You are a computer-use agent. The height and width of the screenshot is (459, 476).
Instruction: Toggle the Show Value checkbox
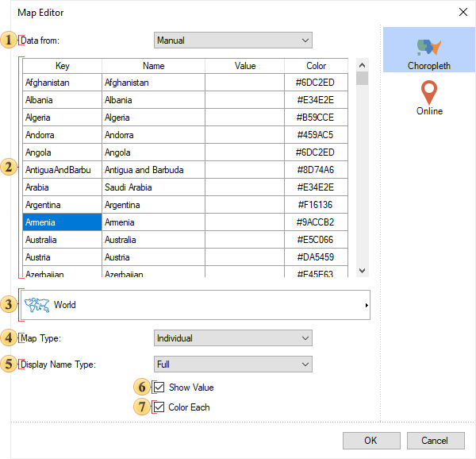[x=159, y=388]
